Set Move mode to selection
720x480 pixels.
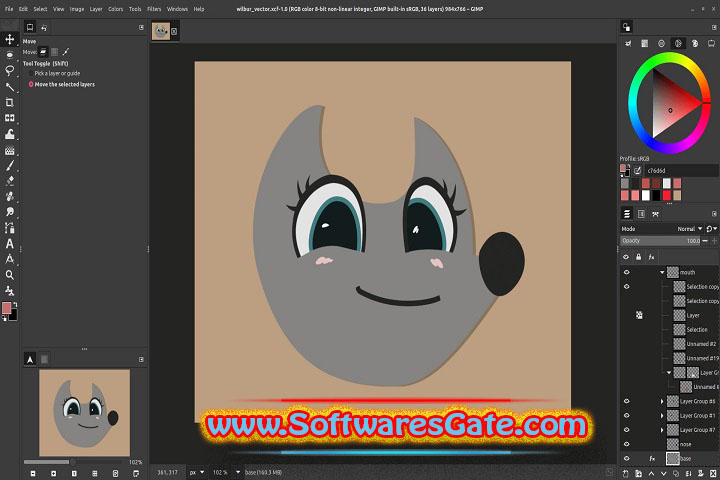(x=55, y=52)
